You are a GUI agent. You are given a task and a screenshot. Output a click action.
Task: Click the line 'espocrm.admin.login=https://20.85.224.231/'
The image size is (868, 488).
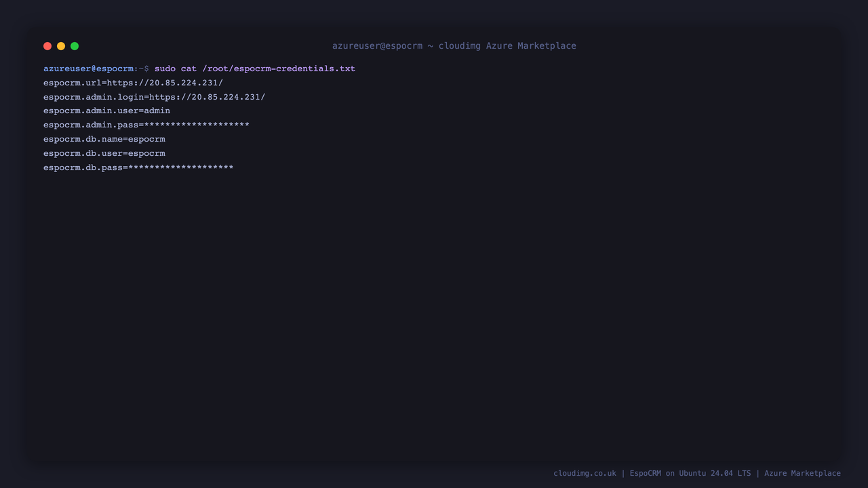(155, 97)
